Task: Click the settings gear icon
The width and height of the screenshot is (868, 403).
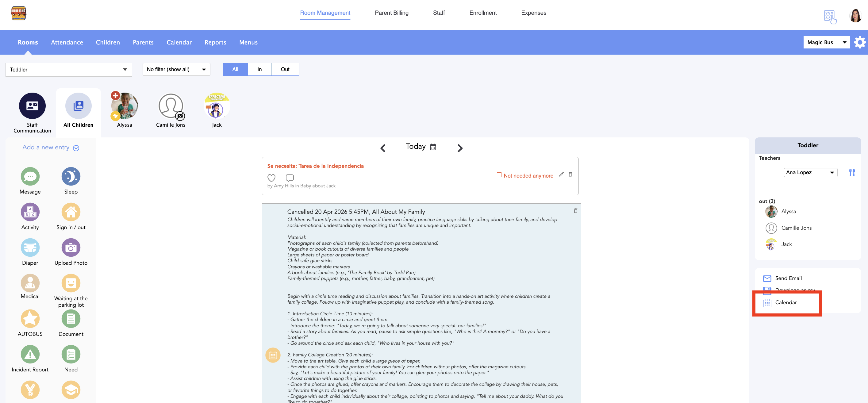Action: point(860,42)
